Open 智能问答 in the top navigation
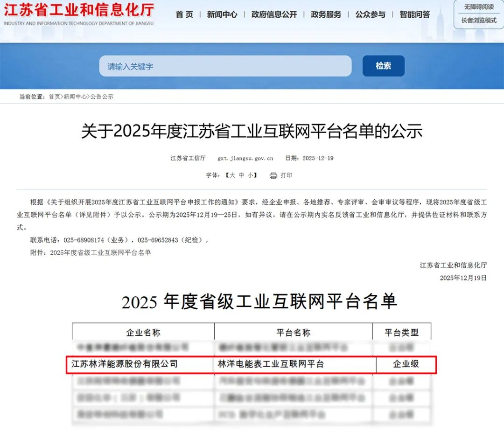Image resolution: width=504 pixels, height=439 pixels. click(415, 14)
